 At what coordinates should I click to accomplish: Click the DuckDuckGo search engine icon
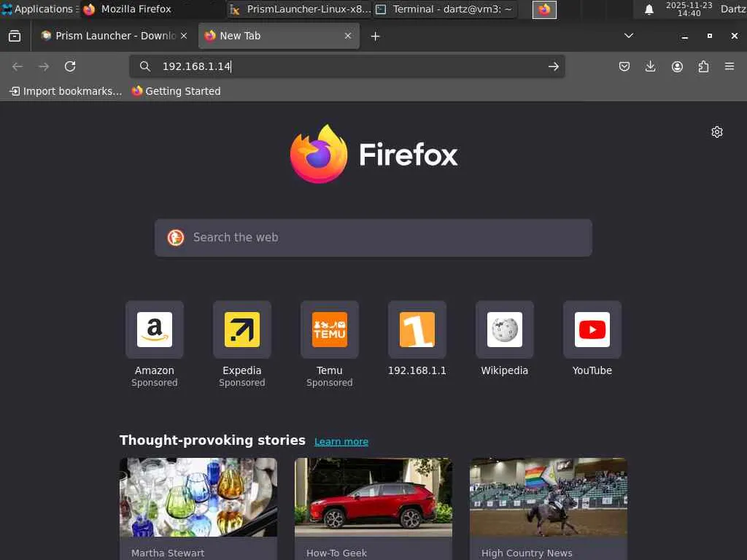coord(176,237)
